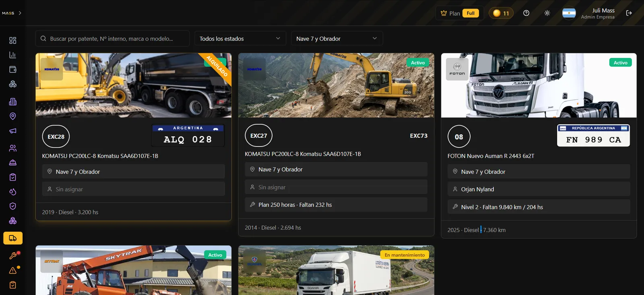
Task: Click the Argentina flag icon in header
Action: [569, 13]
